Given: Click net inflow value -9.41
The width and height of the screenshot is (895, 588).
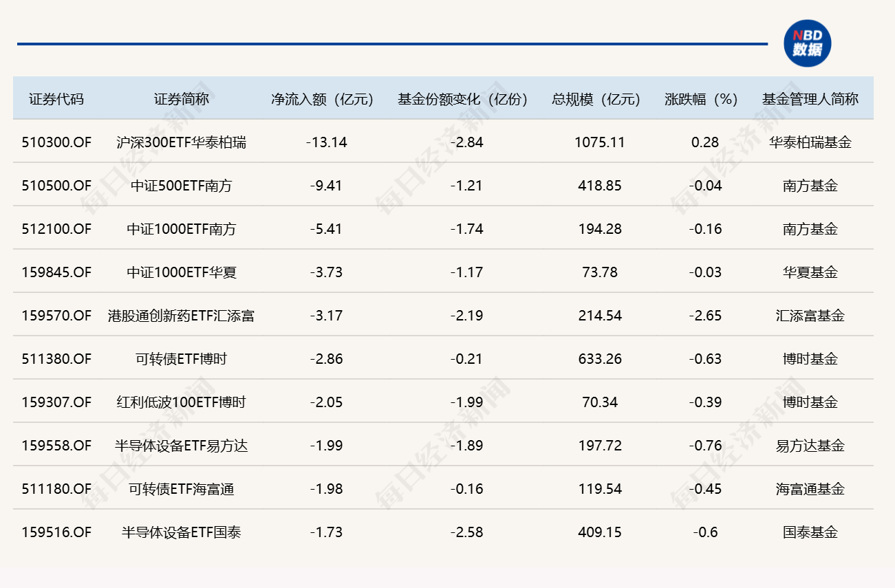Looking at the screenshot, I should [326, 186].
